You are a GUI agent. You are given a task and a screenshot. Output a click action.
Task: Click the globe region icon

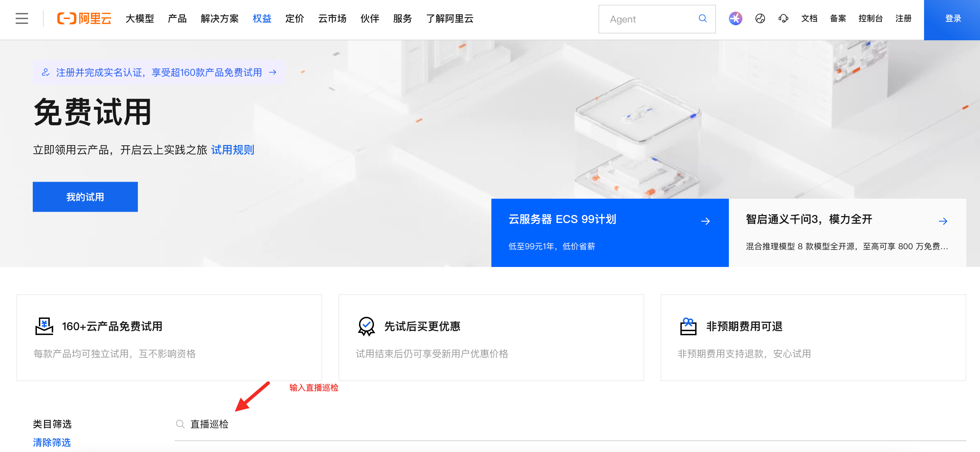click(x=760, y=18)
